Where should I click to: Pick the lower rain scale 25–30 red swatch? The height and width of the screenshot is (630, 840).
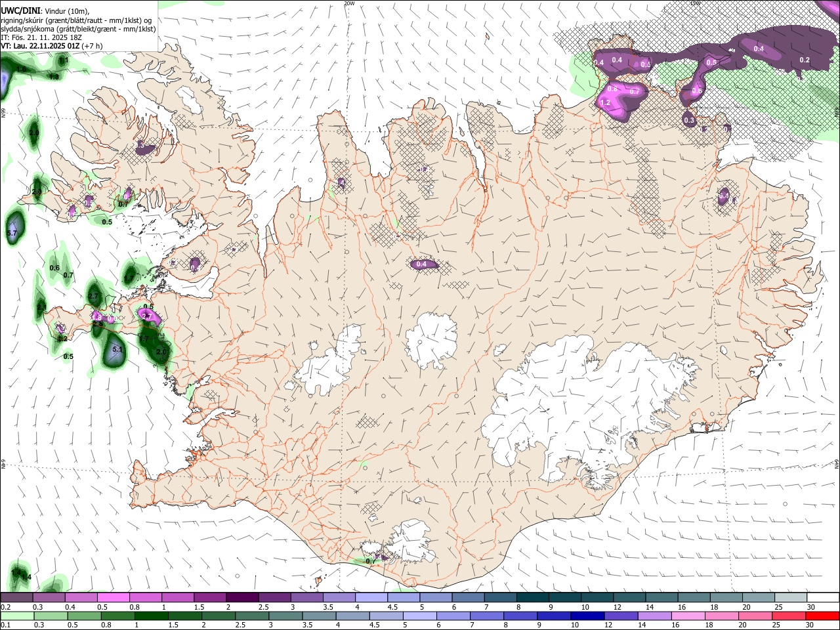(x=787, y=616)
